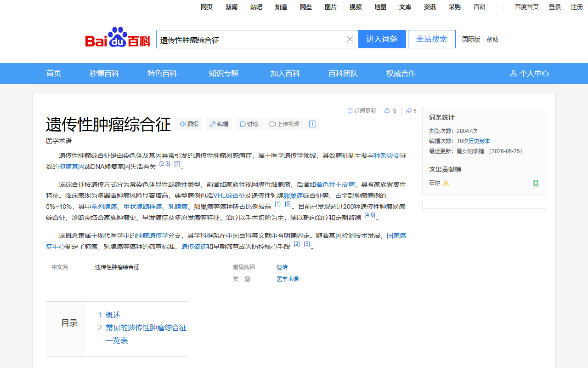Open 注册 link at top right
Screen dimensions: 588x368
pyautogui.click(x=577, y=7)
